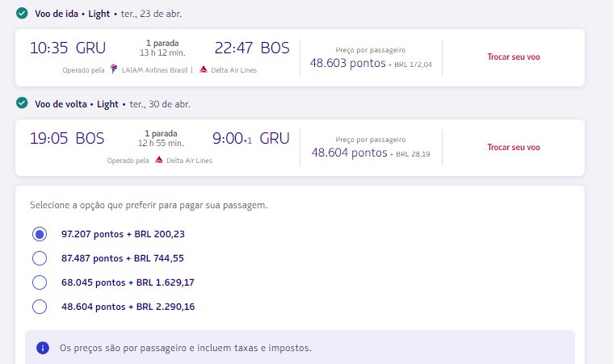Viewport: 613px width, 364px height.
Task: Click the Delta logo on the return flight
Action: pos(159,160)
